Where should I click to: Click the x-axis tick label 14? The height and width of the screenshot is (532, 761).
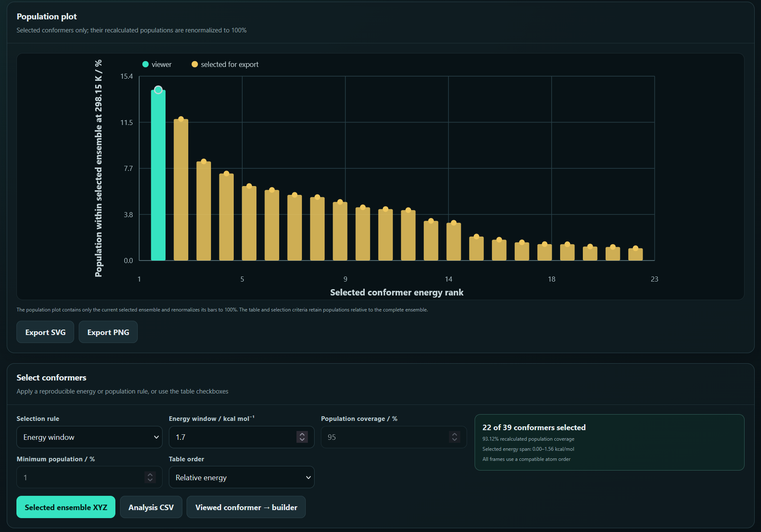click(449, 279)
